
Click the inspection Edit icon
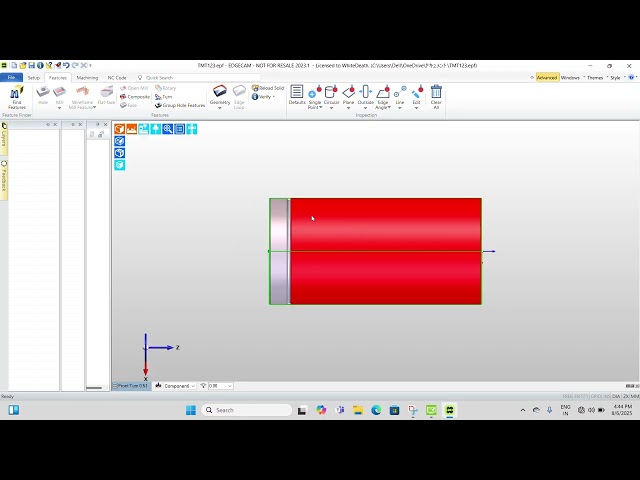[x=417, y=92]
